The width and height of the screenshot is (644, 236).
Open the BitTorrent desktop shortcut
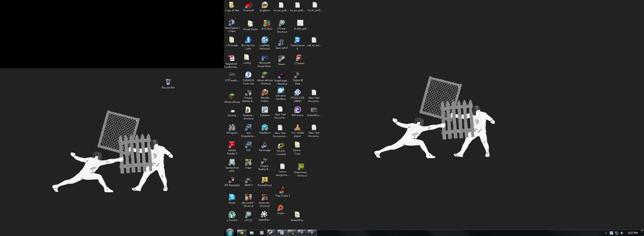(x=298, y=112)
